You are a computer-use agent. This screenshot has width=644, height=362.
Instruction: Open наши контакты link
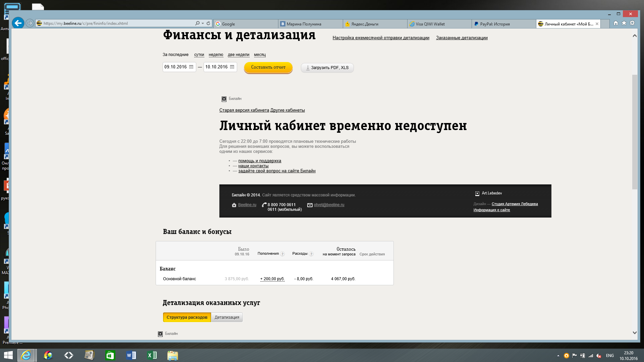(x=253, y=166)
